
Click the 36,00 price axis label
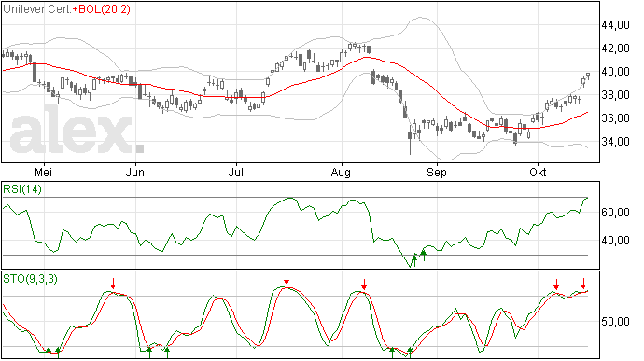click(x=615, y=118)
